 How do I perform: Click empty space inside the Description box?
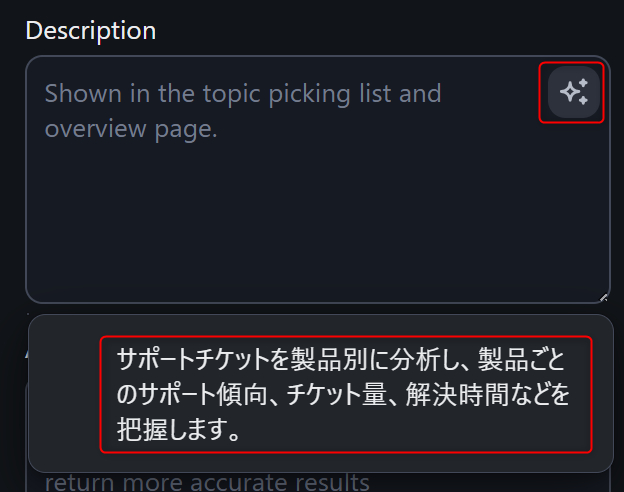(x=300, y=230)
